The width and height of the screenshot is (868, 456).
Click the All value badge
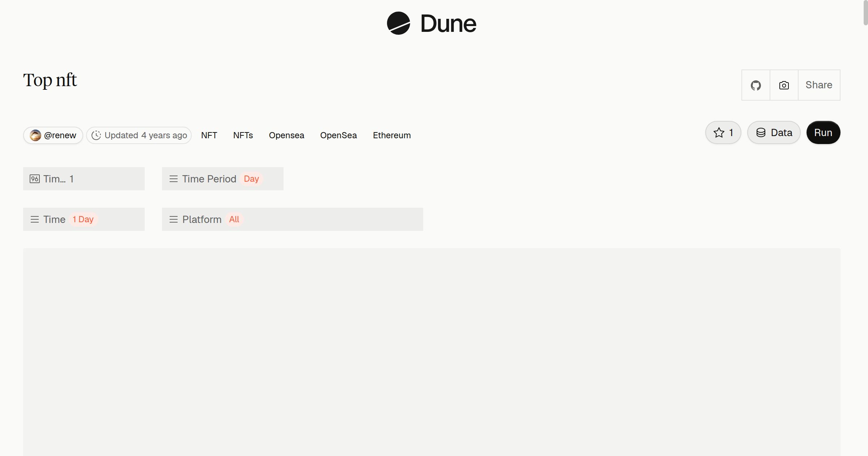coord(234,219)
